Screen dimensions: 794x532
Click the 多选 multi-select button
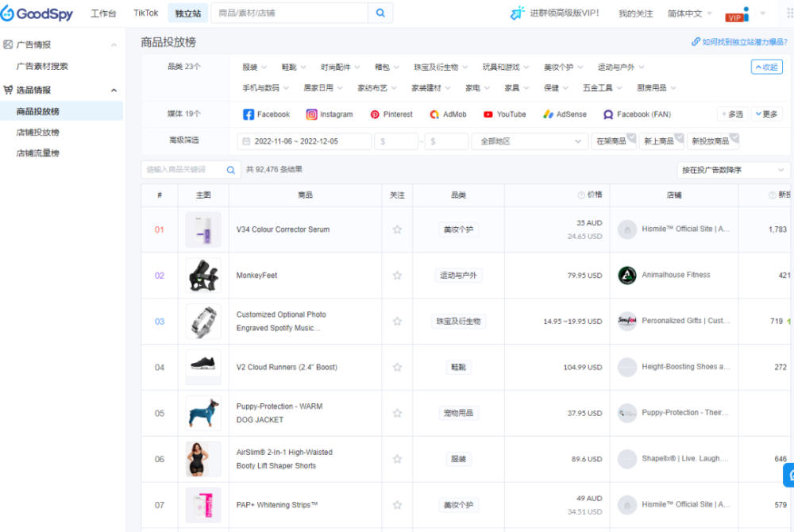(733, 114)
